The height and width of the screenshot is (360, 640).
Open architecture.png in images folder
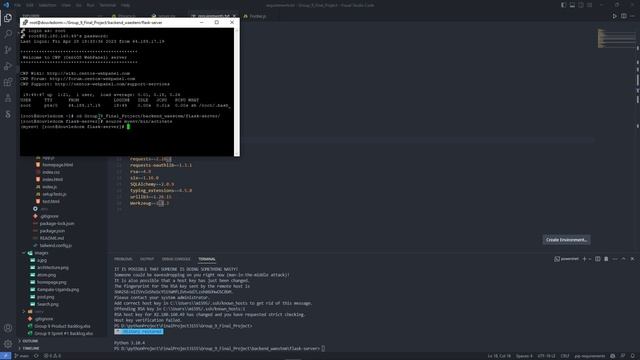coord(53,268)
